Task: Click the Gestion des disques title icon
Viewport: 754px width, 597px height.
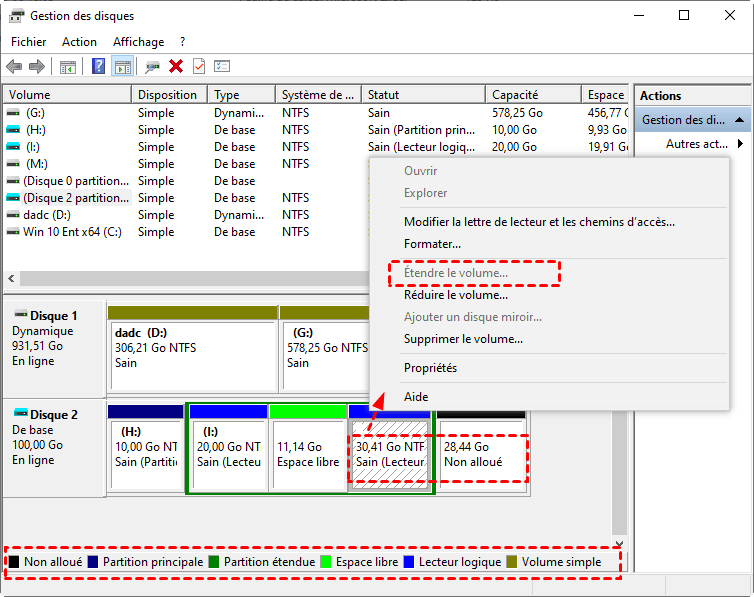Action: coord(16,16)
